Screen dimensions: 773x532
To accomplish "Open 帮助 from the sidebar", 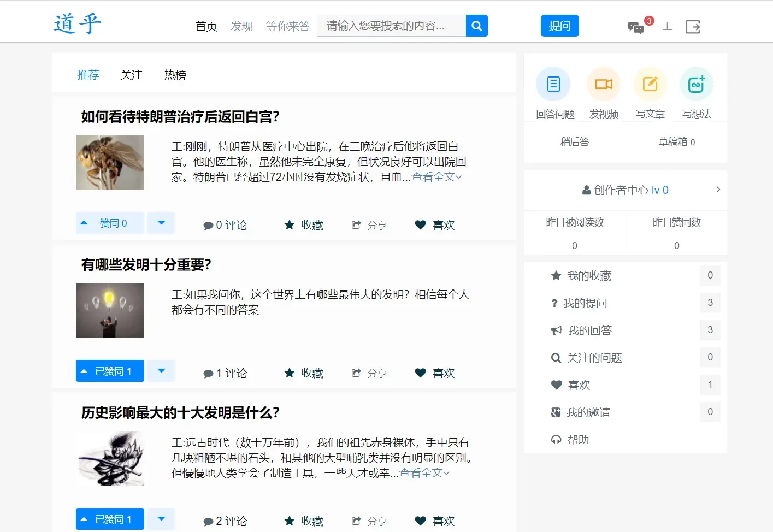I will pyautogui.click(x=577, y=439).
